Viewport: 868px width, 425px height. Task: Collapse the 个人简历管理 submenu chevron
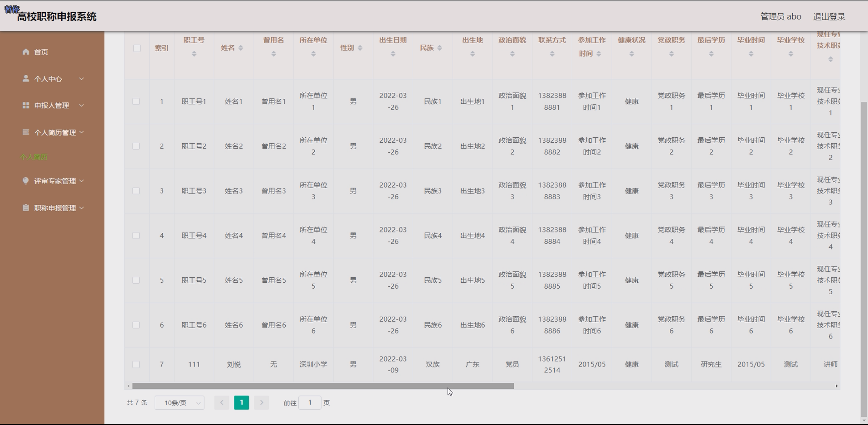click(82, 132)
